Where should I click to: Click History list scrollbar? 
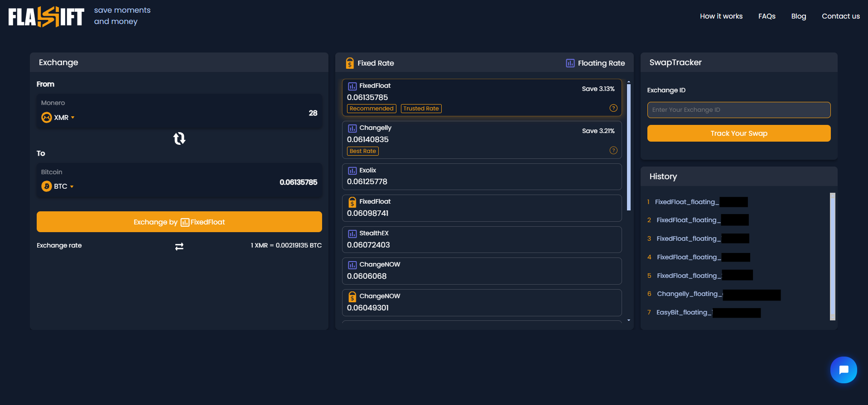point(832,257)
